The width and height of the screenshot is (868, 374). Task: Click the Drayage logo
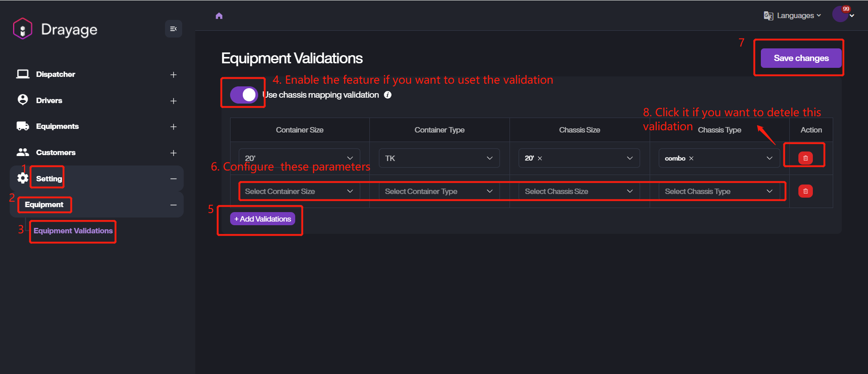click(x=23, y=29)
